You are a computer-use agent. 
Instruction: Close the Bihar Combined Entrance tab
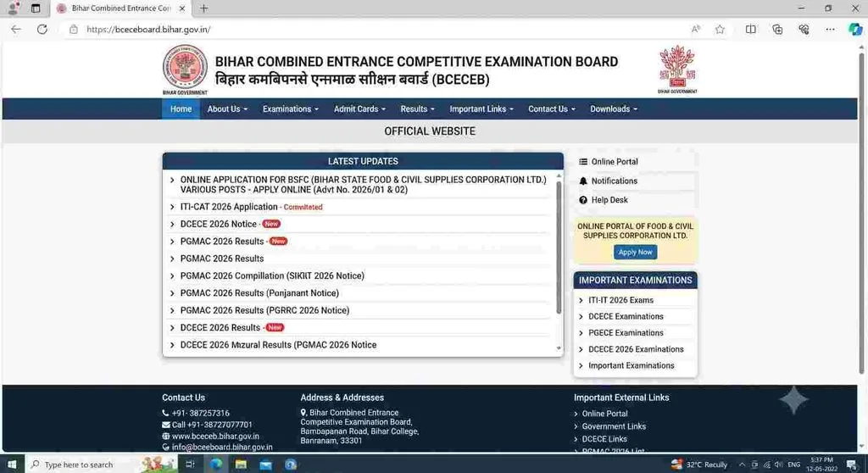click(182, 8)
